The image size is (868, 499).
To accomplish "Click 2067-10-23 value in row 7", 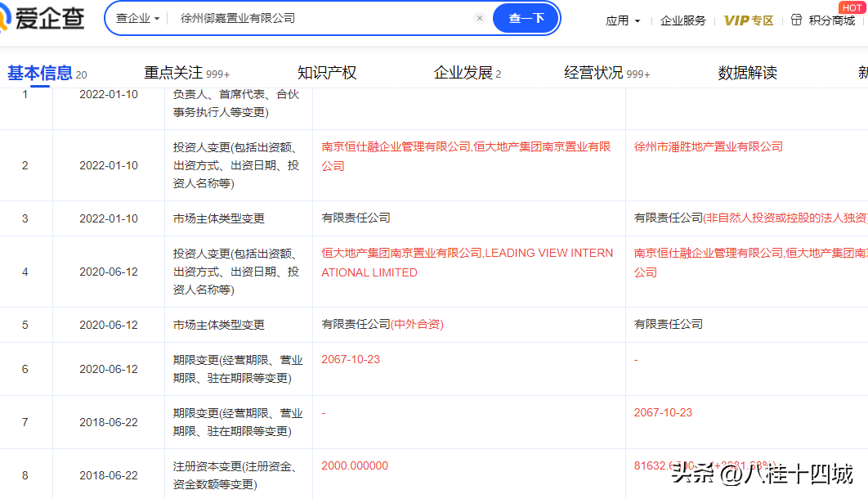I will [663, 412].
